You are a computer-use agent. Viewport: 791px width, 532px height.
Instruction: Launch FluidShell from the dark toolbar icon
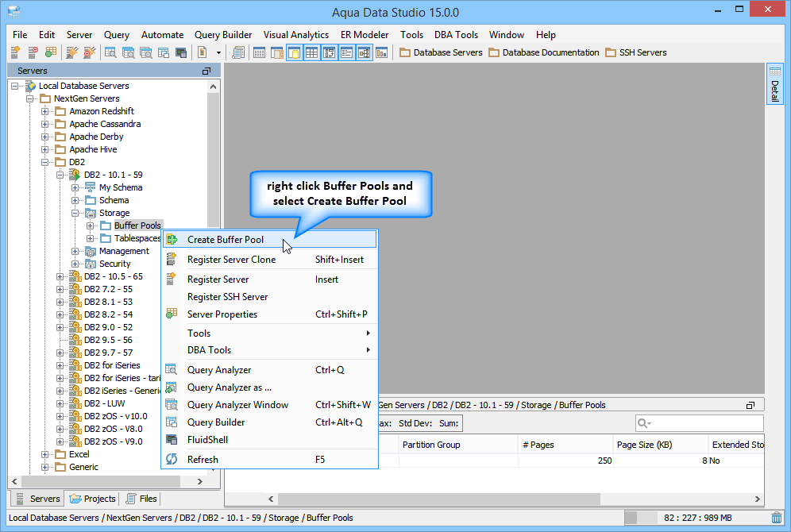coord(181,52)
